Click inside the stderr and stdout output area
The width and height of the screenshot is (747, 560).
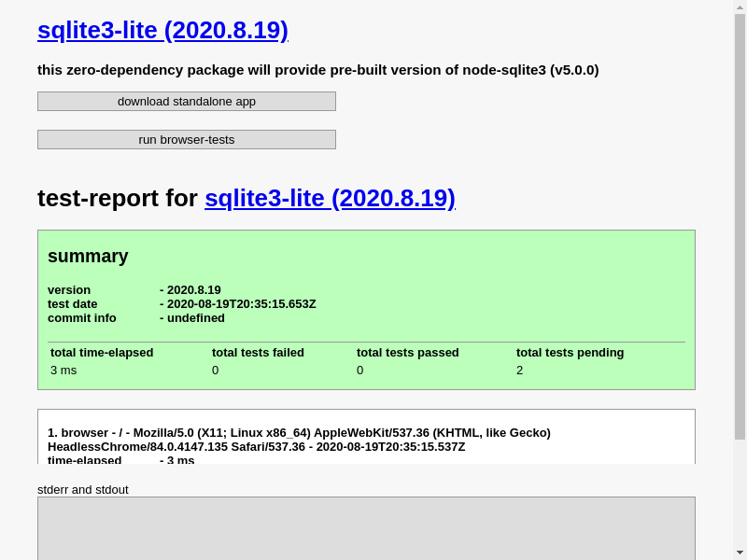(366, 528)
